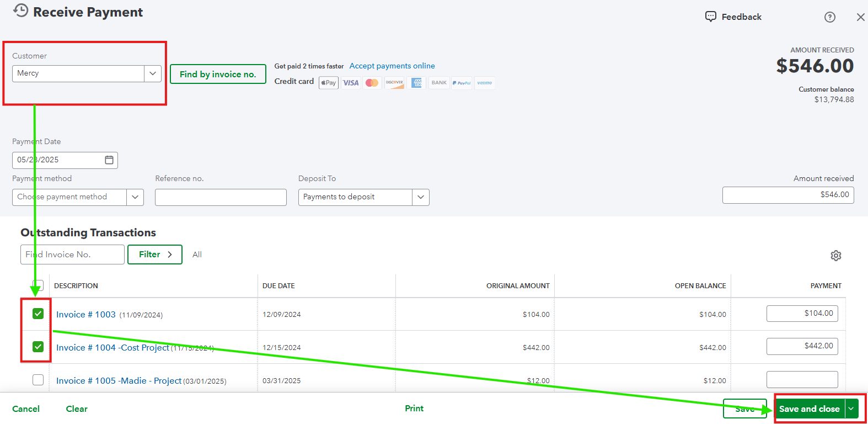
Task: Click the open balance $104.00 of Invoice 1003
Action: (712, 315)
